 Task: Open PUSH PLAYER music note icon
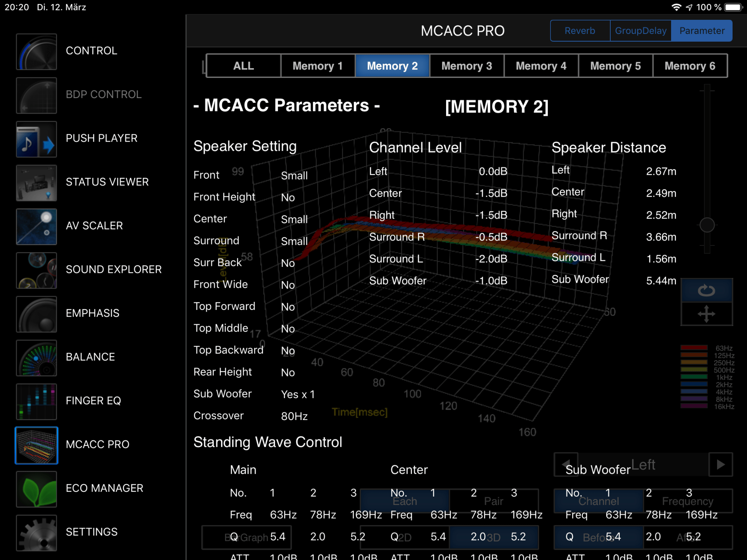[x=37, y=139]
